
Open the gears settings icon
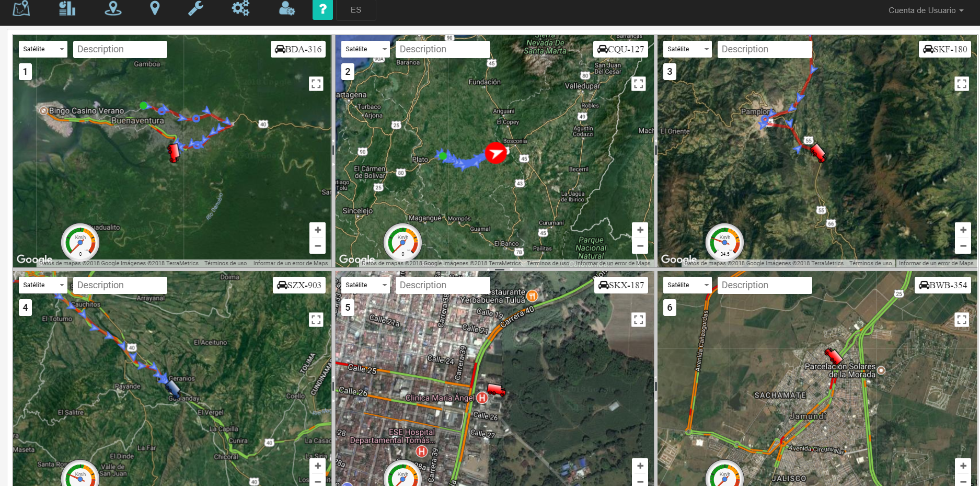pyautogui.click(x=240, y=9)
